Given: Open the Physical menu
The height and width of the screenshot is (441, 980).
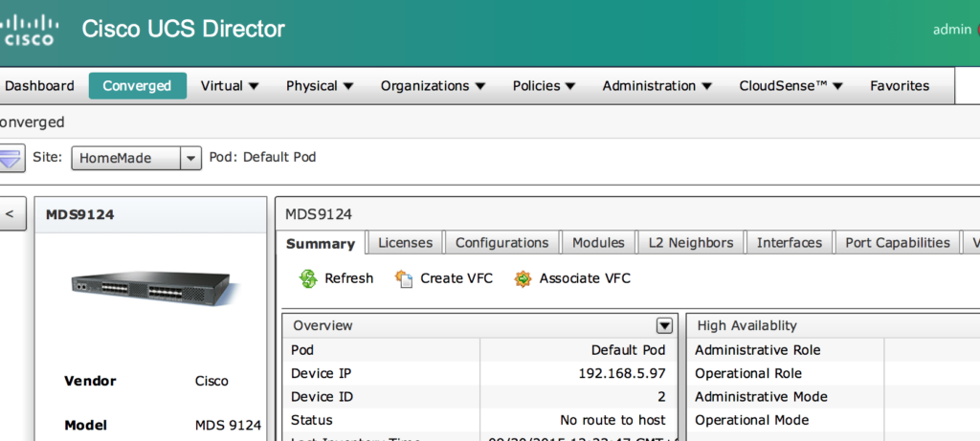Looking at the screenshot, I should click(320, 85).
